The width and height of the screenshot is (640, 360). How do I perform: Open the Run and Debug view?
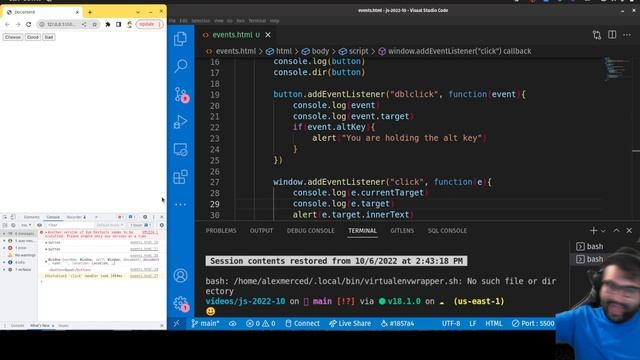(180, 122)
